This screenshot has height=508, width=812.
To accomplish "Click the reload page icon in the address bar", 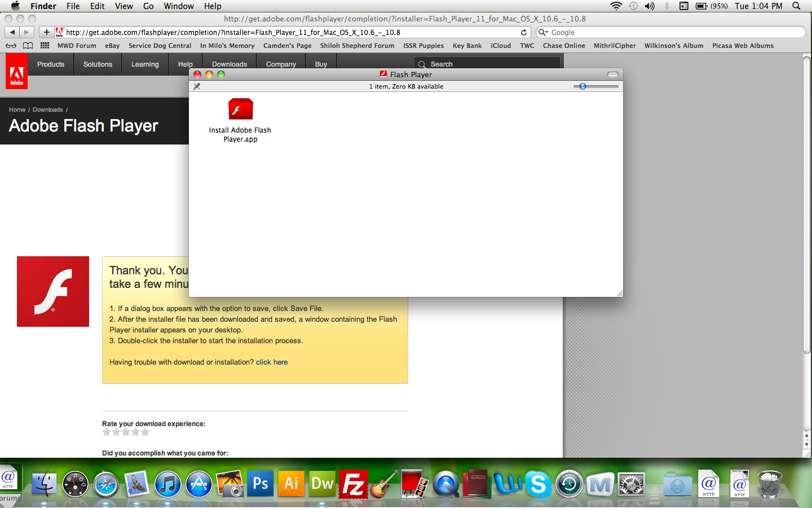I will tap(524, 32).
